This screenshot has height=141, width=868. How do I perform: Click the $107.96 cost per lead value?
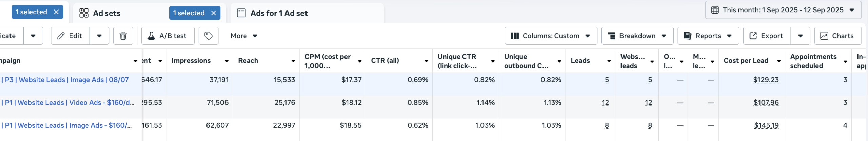point(766,102)
